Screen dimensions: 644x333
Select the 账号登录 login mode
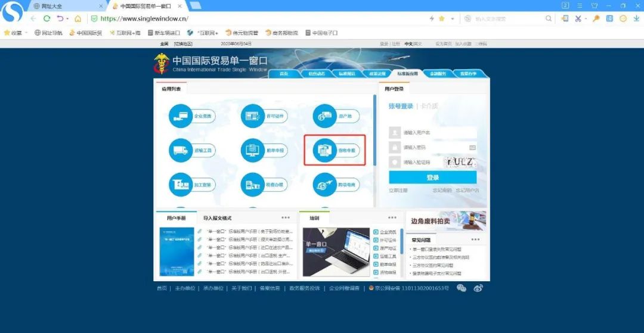click(401, 106)
